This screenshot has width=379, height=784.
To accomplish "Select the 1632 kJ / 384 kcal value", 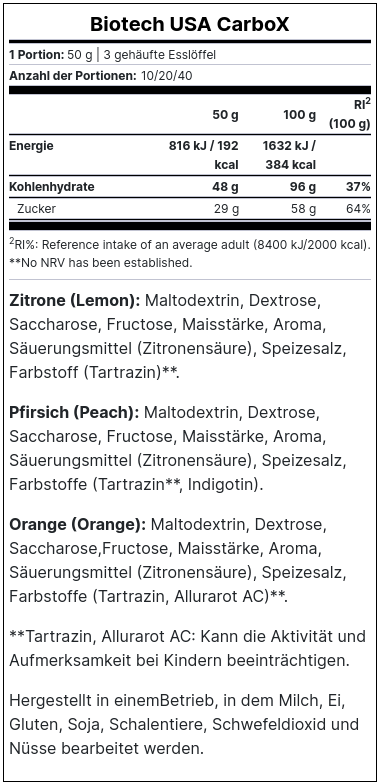I will (290, 156).
